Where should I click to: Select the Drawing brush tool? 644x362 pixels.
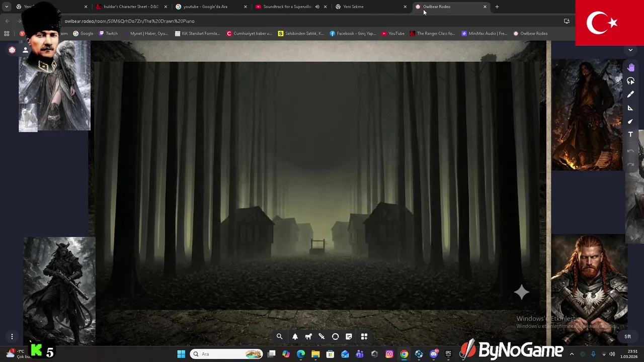tap(631, 94)
